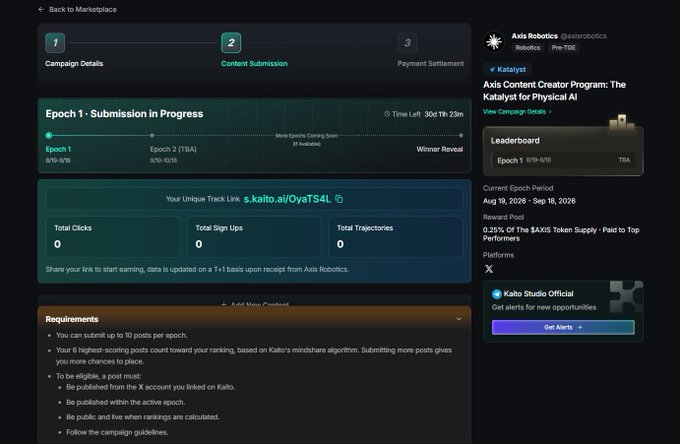Select the Epoch 2 (TBA) timeline marker
This screenshot has height=444, width=680.
click(152, 136)
